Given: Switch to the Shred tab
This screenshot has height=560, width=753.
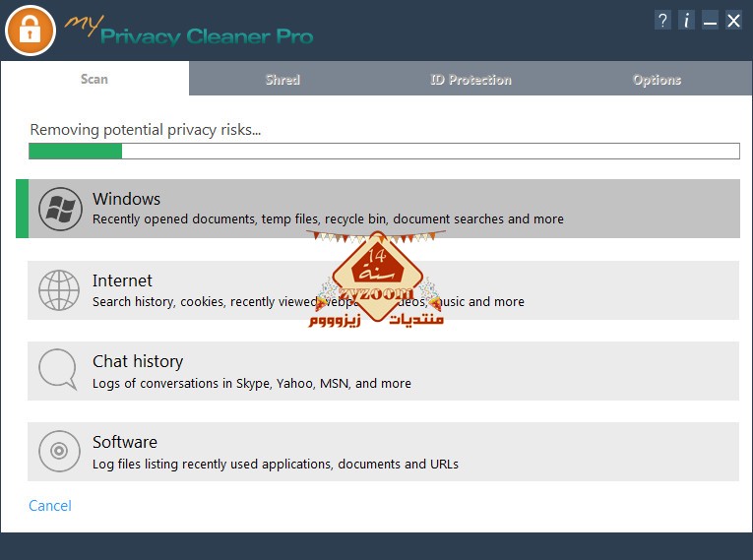Looking at the screenshot, I should pyautogui.click(x=282, y=80).
